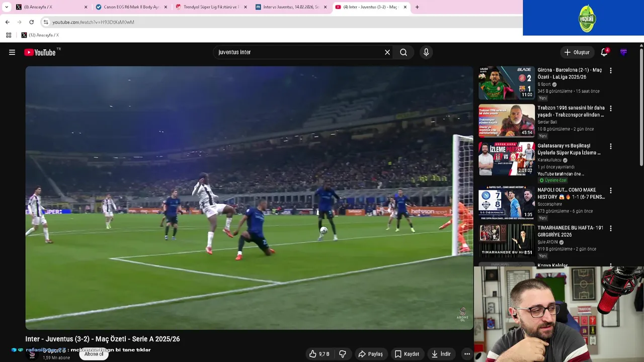Click Galatasaray vs Beşiktaş video title
The height and width of the screenshot is (362, 644).
[569, 149]
